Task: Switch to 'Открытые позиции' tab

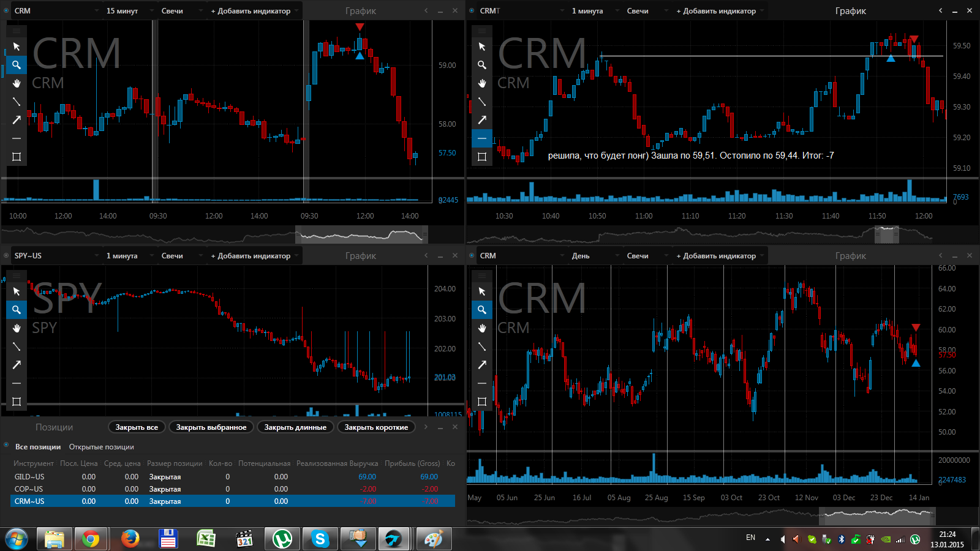Action: point(101,447)
